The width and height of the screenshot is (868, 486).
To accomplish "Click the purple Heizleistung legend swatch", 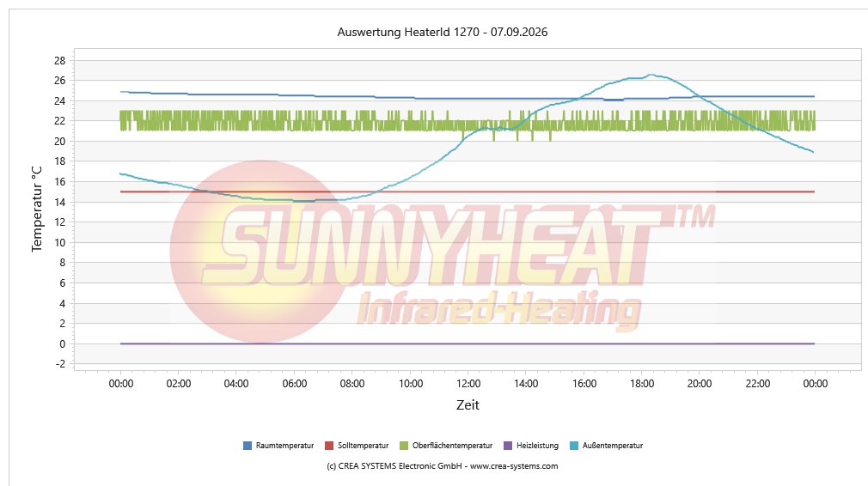I will 508,446.
